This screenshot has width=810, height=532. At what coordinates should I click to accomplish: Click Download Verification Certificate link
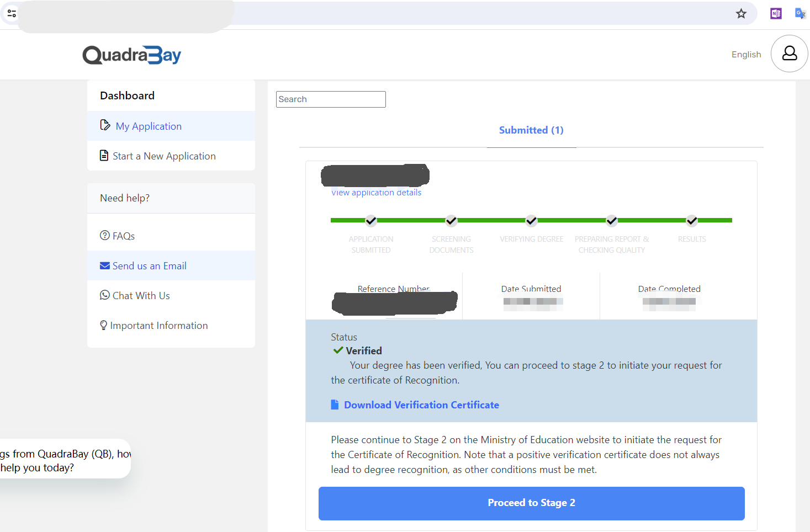point(421,405)
